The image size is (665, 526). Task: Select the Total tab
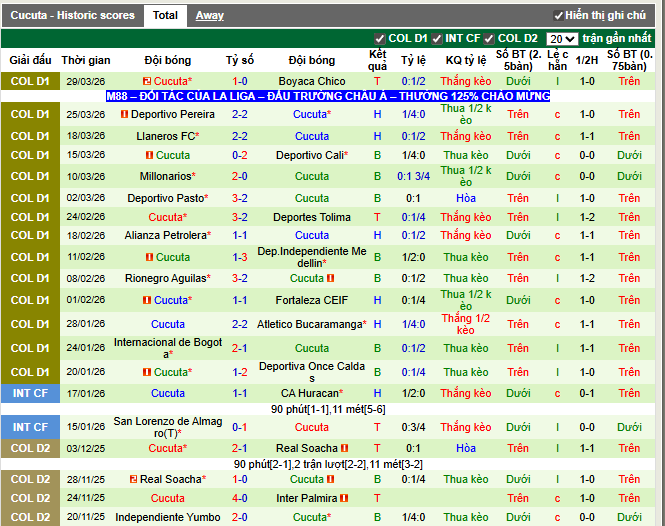[x=165, y=16]
